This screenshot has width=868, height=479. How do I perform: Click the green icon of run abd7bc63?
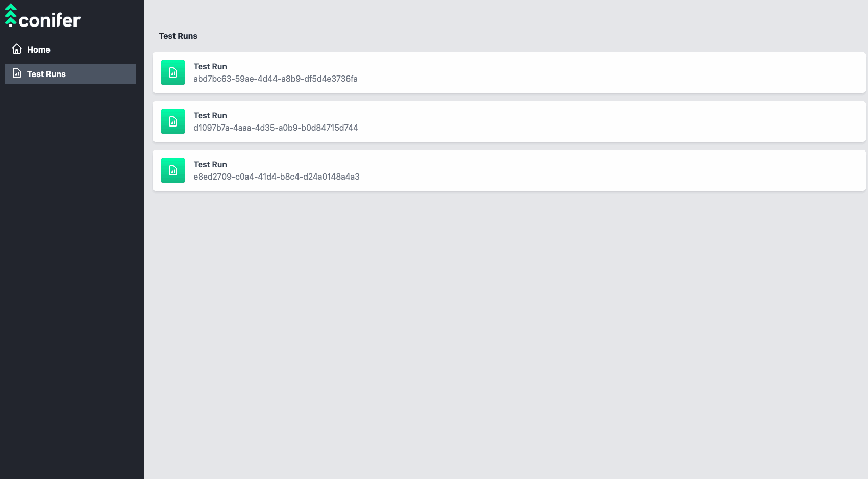click(x=173, y=72)
